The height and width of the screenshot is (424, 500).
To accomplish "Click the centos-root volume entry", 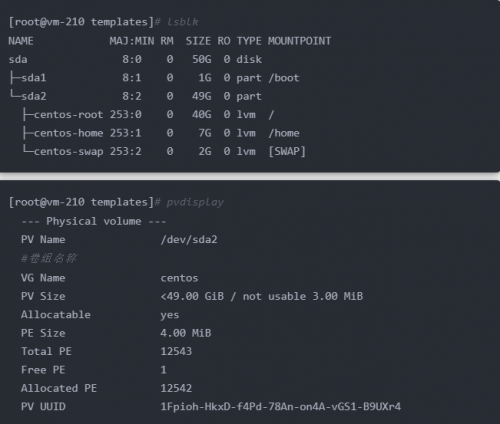I will tap(68, 115).
